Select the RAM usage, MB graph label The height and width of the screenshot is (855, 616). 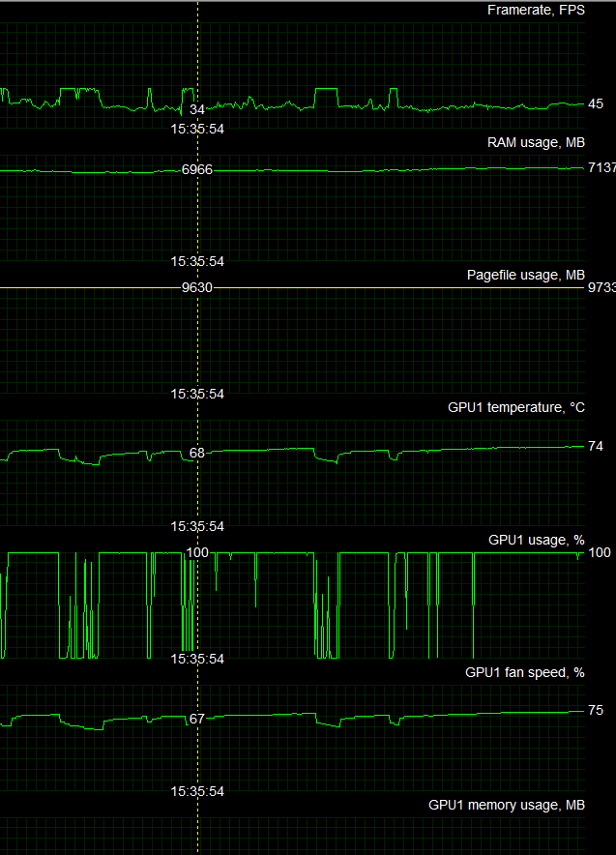536,143
